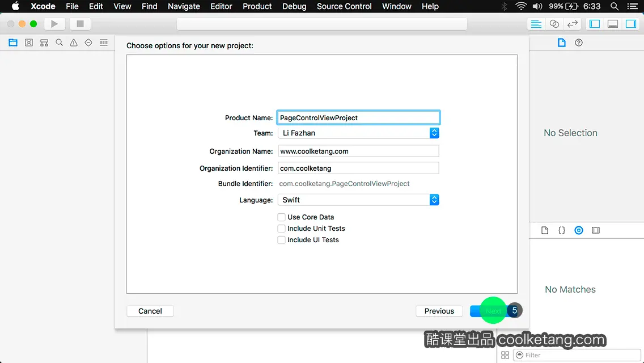This screenshot has width=644, height=363.
Task: Show the Assistant editor
Action: coord(554,24)
